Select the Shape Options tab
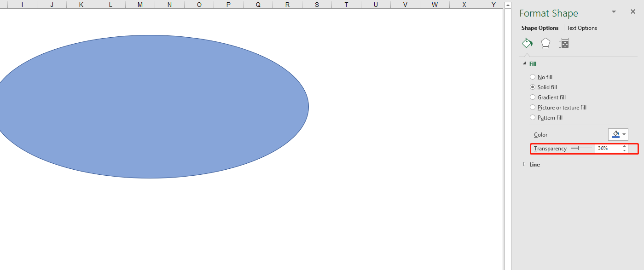644x270 pixels. click(540, 28)
